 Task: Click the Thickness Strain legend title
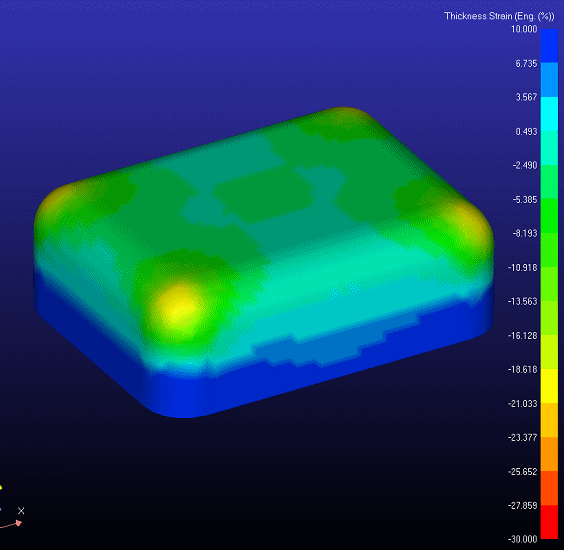tap(499, 16)
